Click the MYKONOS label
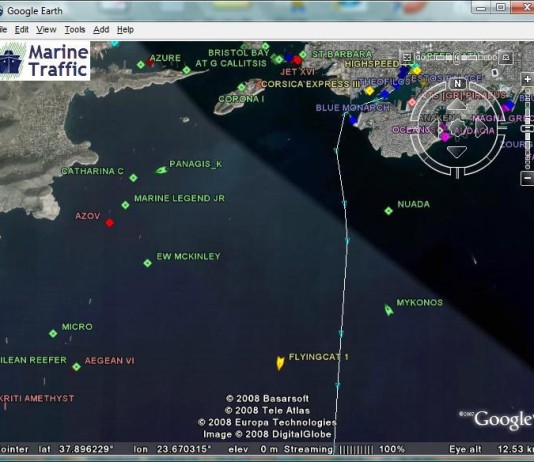The width and height of the screenshot is (534, 462). coord(420,302)
